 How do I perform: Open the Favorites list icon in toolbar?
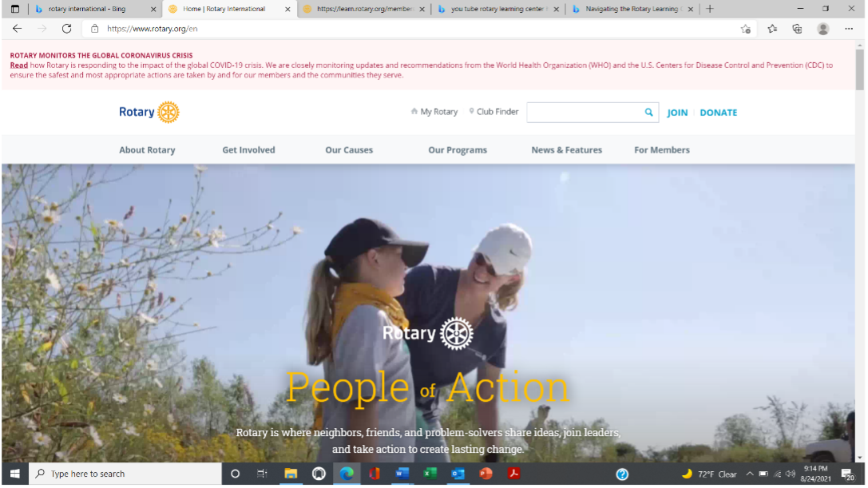[x=772, y=29]
